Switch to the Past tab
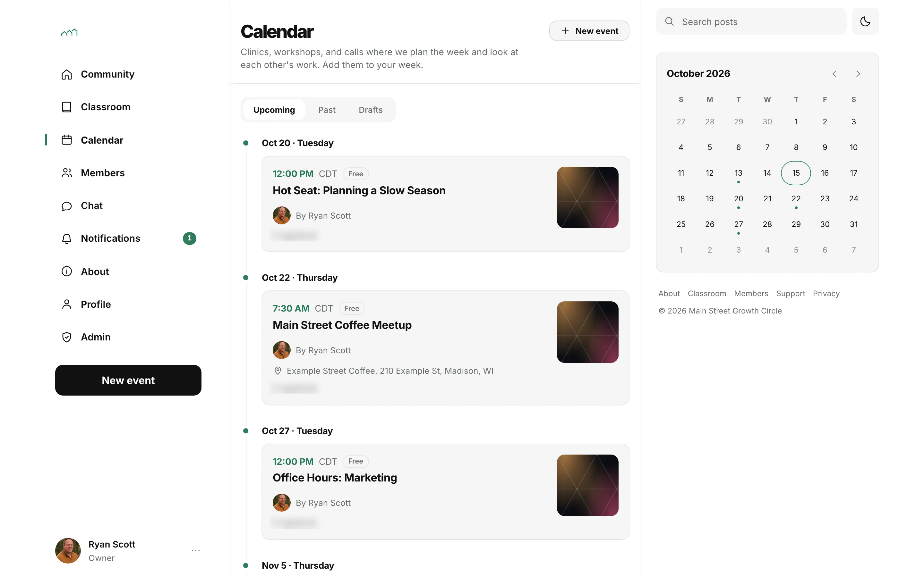Viewport: 924px width, 577px height. point(327,110)
